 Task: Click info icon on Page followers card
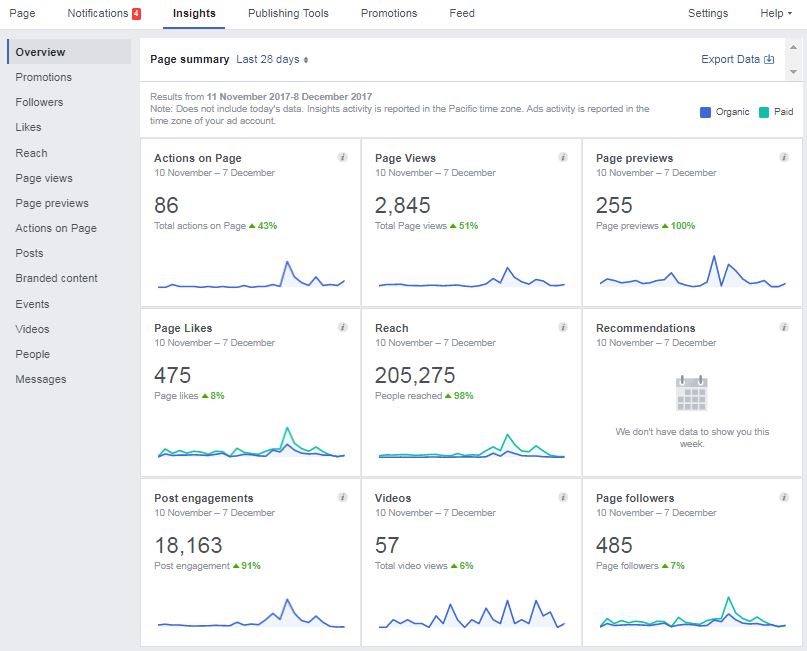pyautogui.click(x=784, y=497)
